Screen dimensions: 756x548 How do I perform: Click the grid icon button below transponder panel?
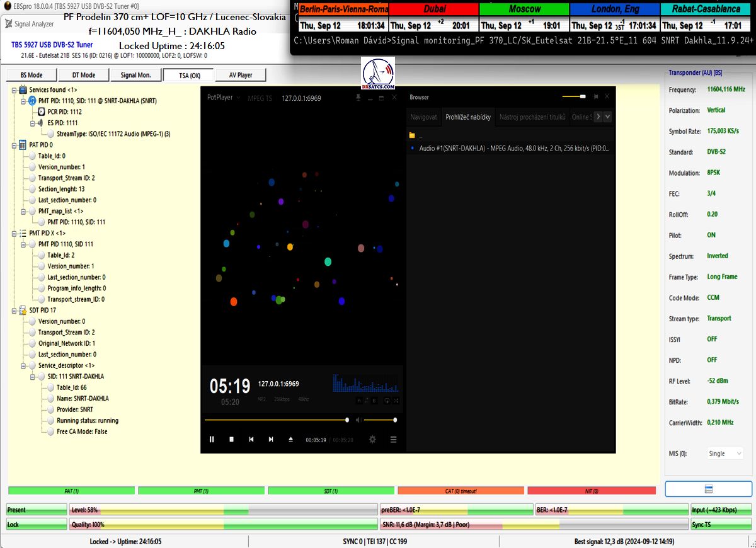click(x=708, y=489)
